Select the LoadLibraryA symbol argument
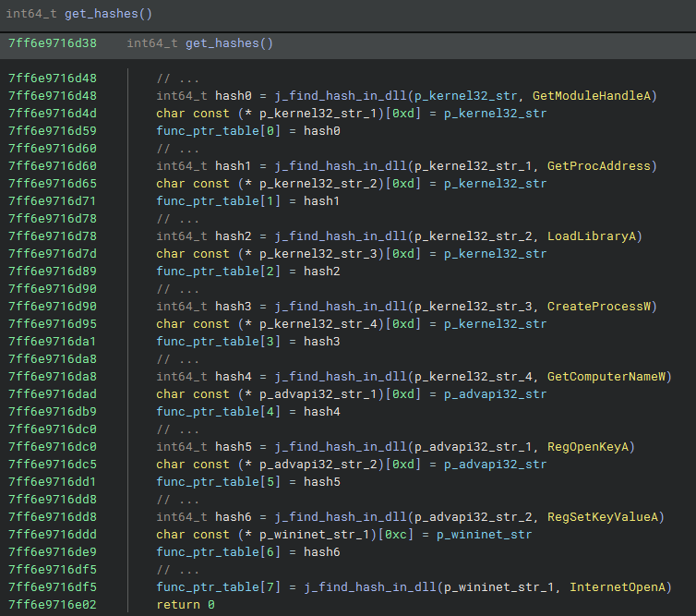Viewport: 696px width, 616px height. tap(594, 236)
